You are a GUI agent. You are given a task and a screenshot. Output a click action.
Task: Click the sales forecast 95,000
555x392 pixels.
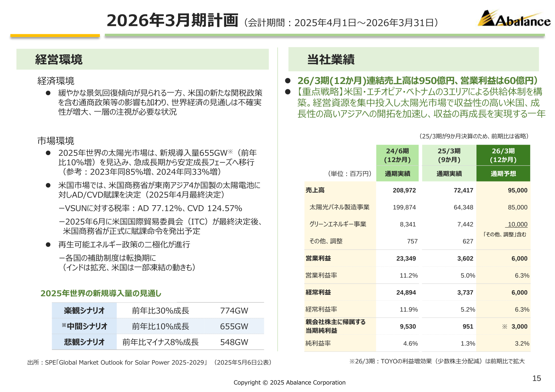pyautogui.click(x=518, y=190)
